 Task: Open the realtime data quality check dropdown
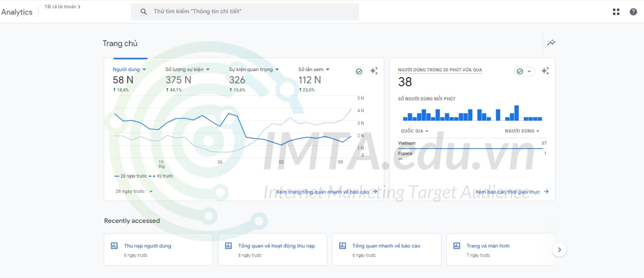click(524, 72)
